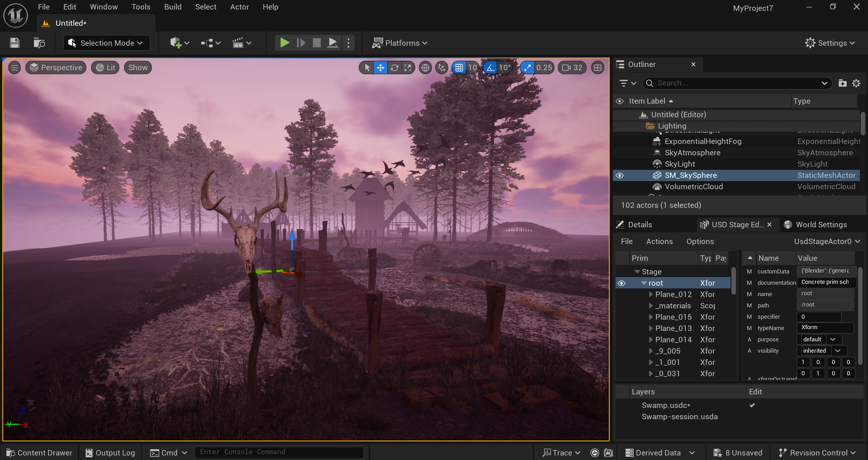868x460 pixels.
Task: Open the UsdStageActor0 selector dropdown
Action: 827,241
